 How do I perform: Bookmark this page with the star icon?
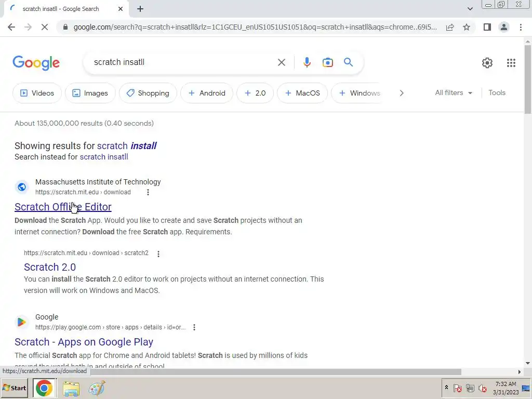pyautogui.click(x=467, y=27)
